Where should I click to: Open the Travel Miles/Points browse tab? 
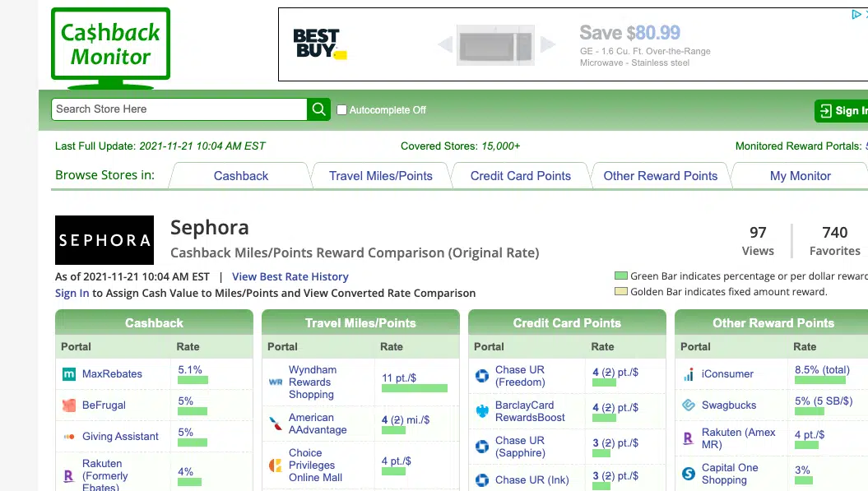(x=381, y=176)
